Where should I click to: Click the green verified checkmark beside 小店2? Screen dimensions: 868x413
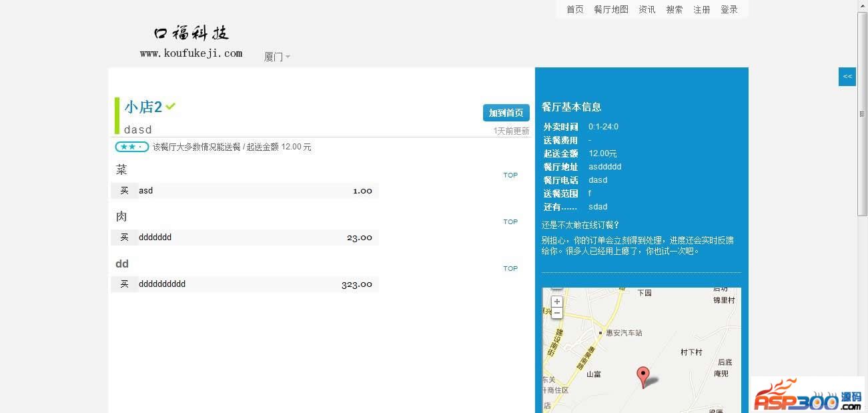click(x=171, y=106)
